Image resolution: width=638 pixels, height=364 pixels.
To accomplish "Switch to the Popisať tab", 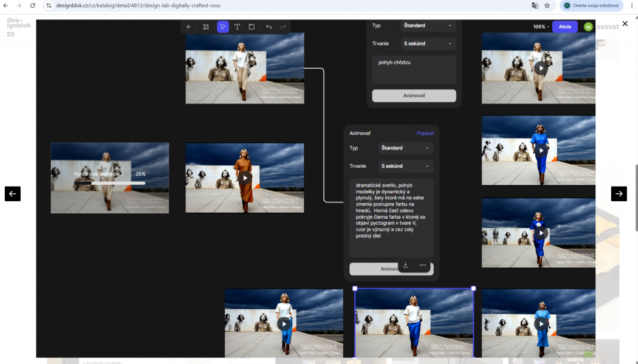I will [425, 133].
